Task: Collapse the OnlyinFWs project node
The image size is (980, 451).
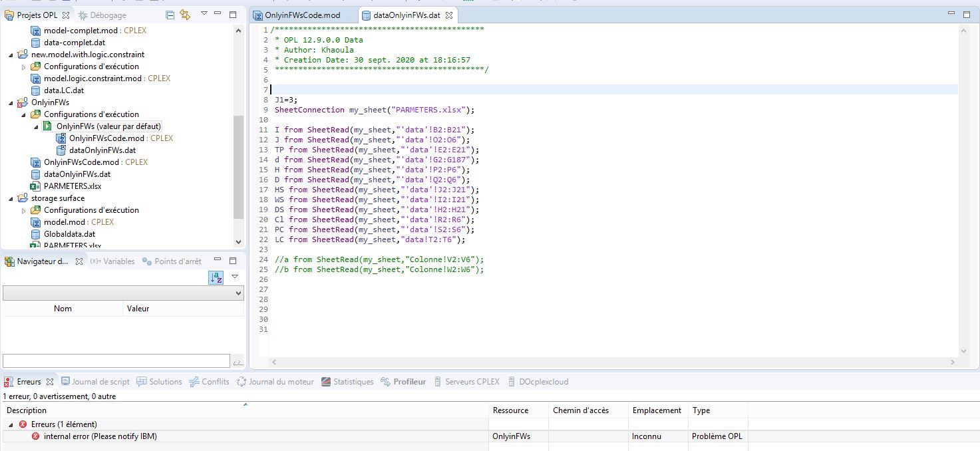Action: [11, 102]
